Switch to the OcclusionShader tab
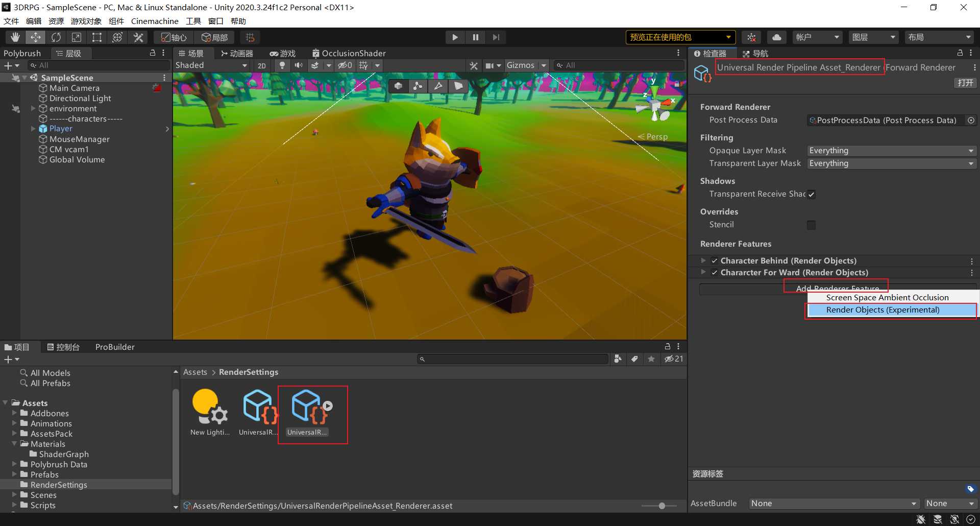The height and width of the screenshot is (526, 980). click(349, 53)
